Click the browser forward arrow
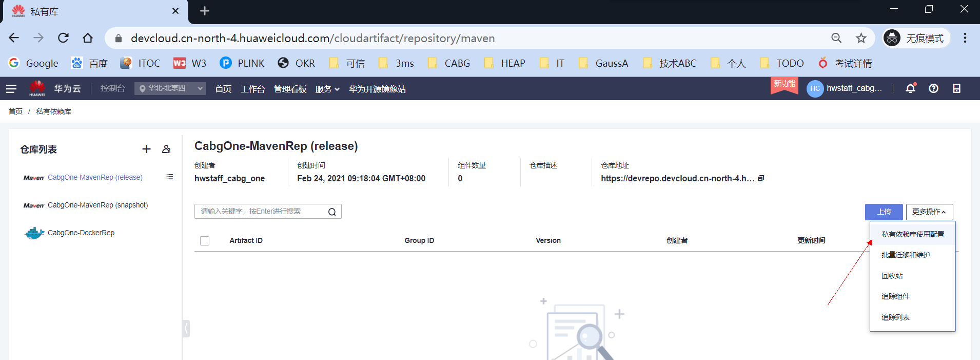 point(38,38)
